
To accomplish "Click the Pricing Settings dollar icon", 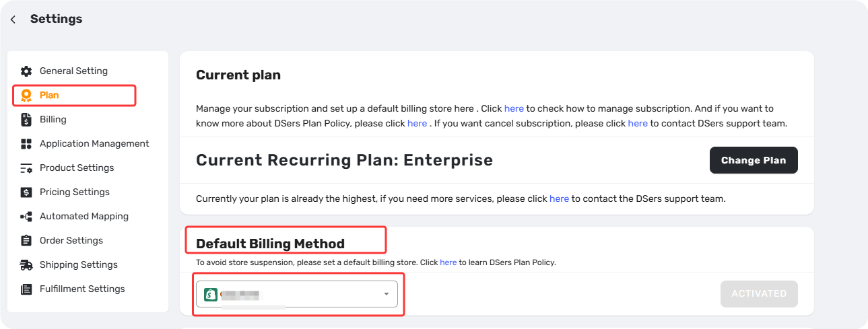I will pos(26,192).
